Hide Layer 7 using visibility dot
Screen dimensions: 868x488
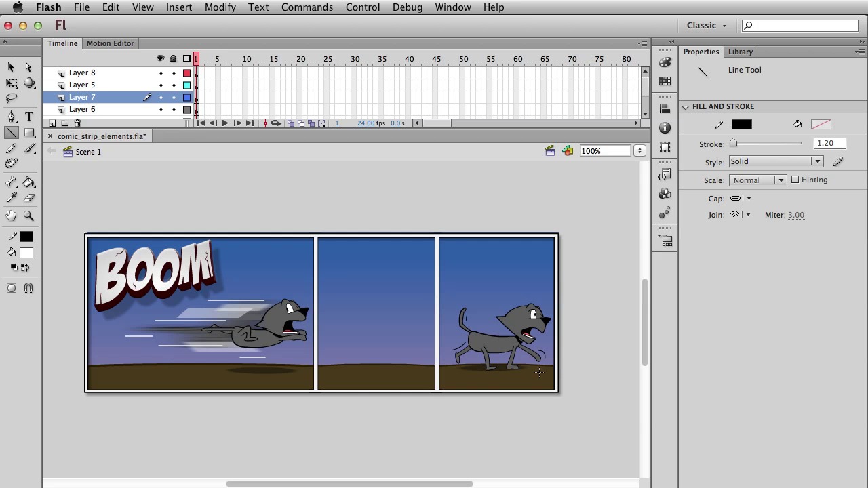pos(161,97)
